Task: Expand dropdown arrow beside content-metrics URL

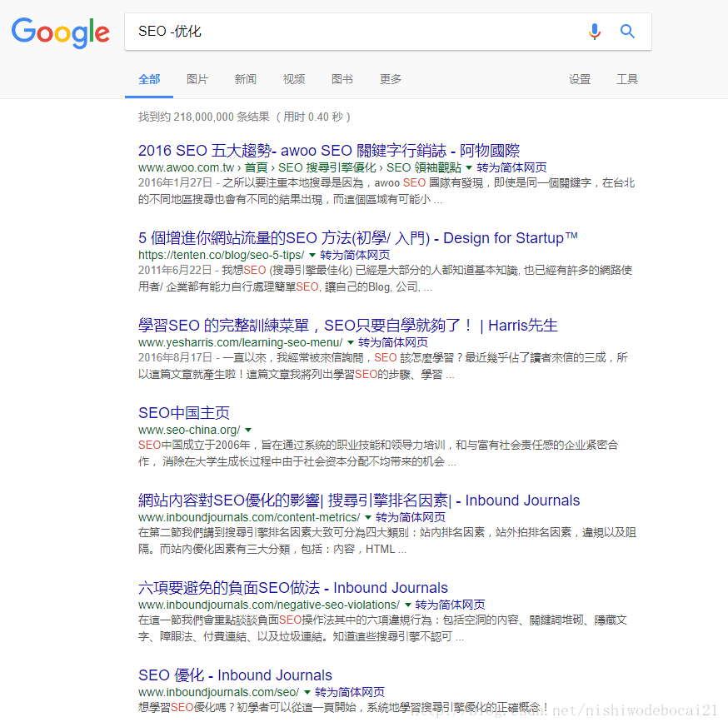Action: pos(367,517)
